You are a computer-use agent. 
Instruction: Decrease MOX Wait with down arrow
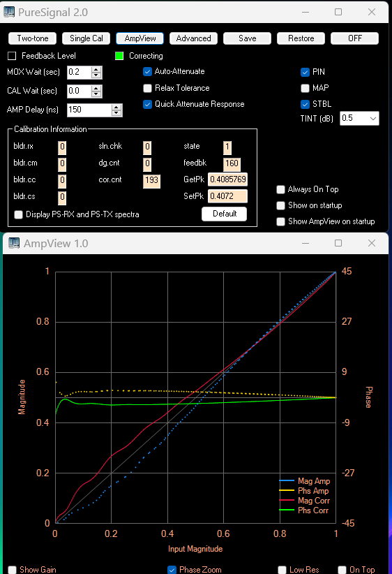96,75
